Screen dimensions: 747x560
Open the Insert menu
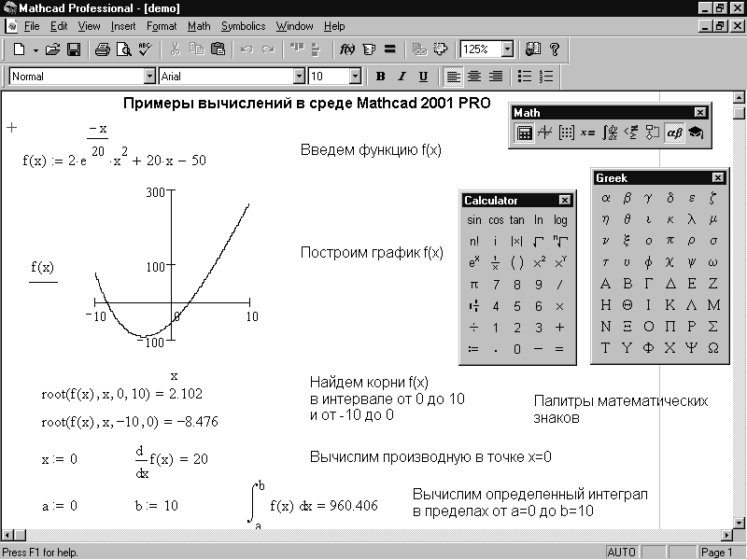click(123, 26)
